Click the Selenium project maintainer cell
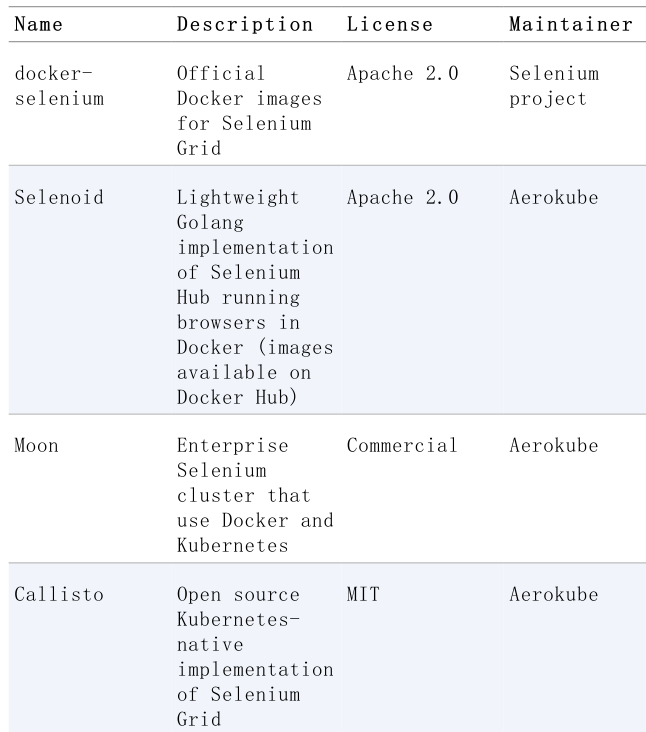 [x=554, y=86]
